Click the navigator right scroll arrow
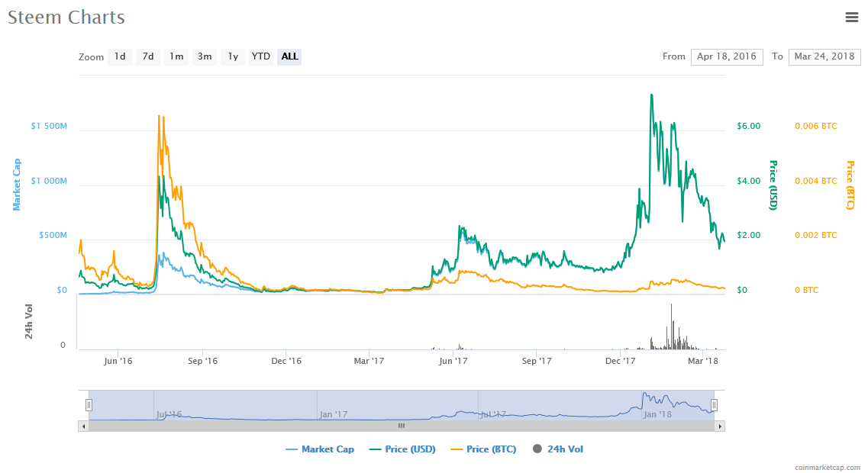Image resolution: width=868 pixels, height=473 pixels. point(720,426)
